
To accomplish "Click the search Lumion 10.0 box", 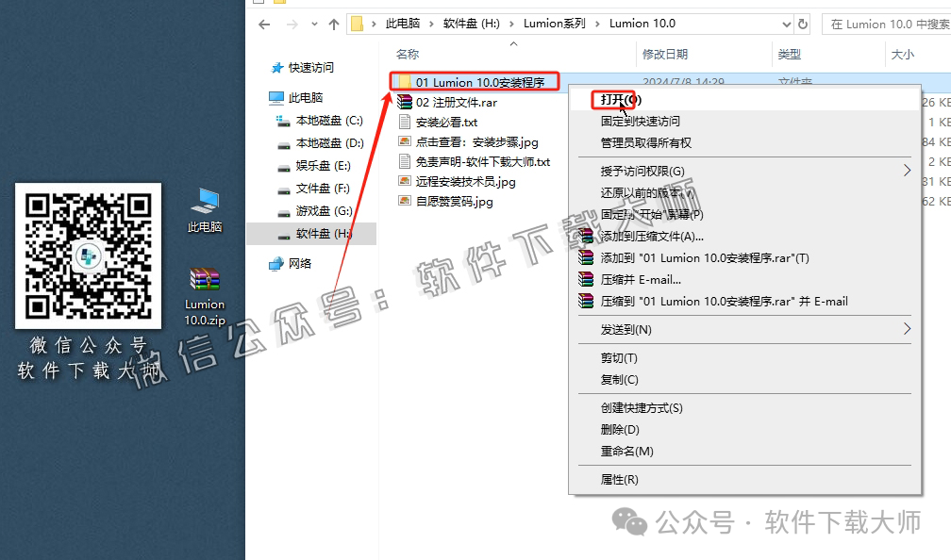I will (887, 25).
